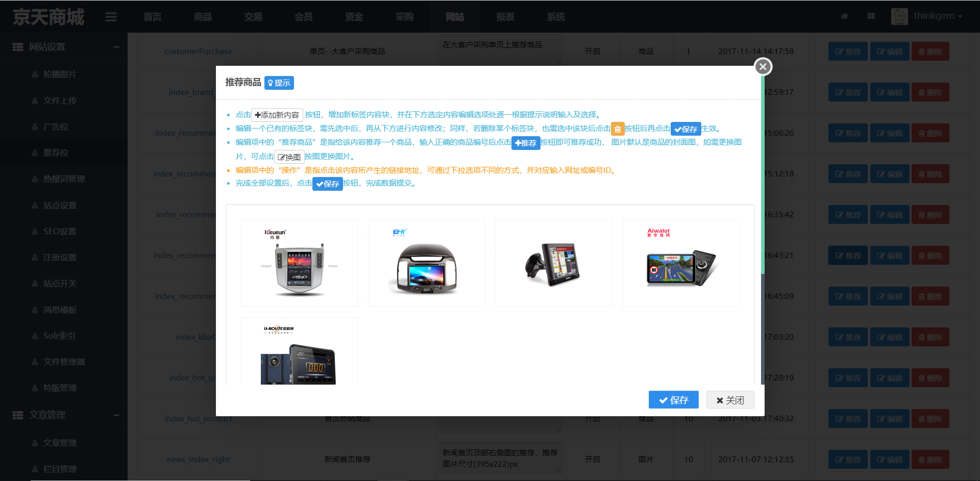
Task: Open the 交易 top menu
Action: [253, 17]
